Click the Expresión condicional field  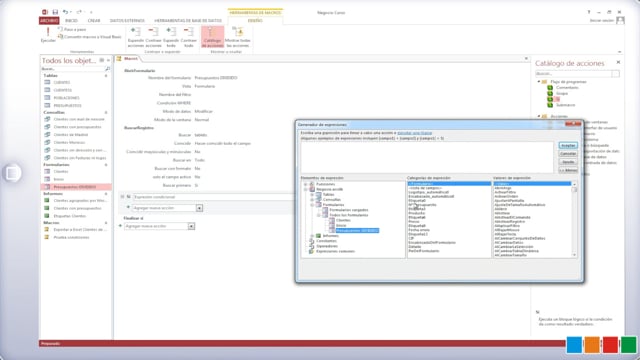(213, 197)
